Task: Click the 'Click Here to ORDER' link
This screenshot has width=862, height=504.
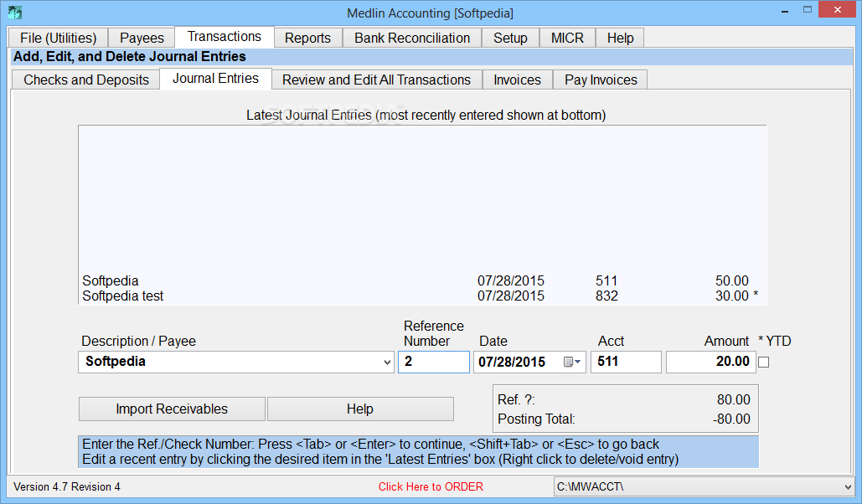Action: point(431,487)
